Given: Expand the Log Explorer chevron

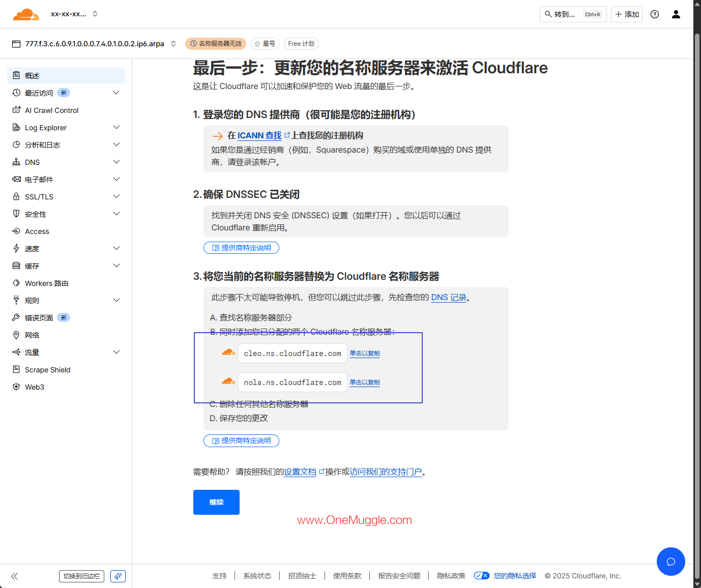Looking at the screenshot, I should click(x=116, y=127).
